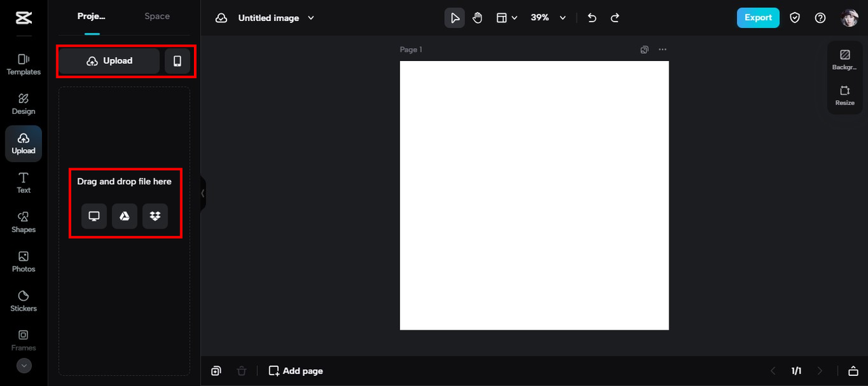868x386 pixels.
Task: Upload from Dropbox icon
Action: (x=155, y=216)
